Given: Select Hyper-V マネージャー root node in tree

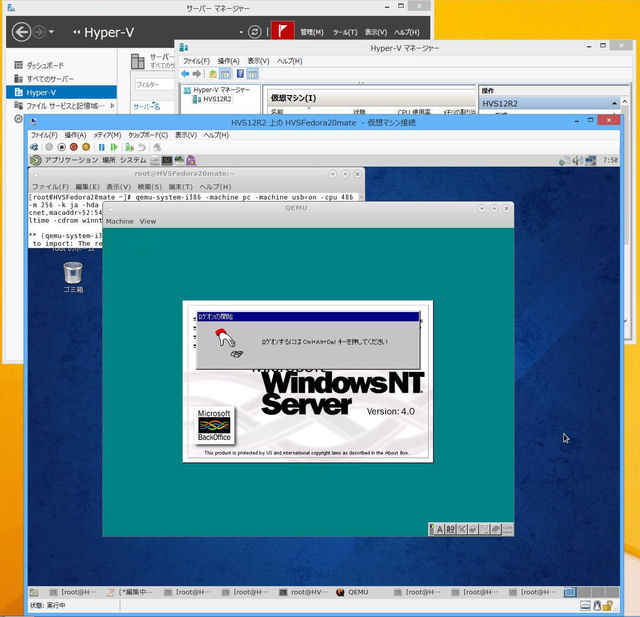Looking at the screenshot, I should coord(221,90).
